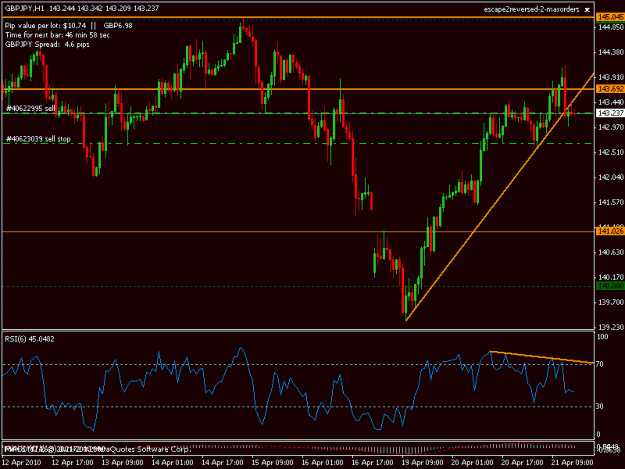Click the 16 Apr 01:00 time label
This screenshot has height=469, width=625.
322,462
